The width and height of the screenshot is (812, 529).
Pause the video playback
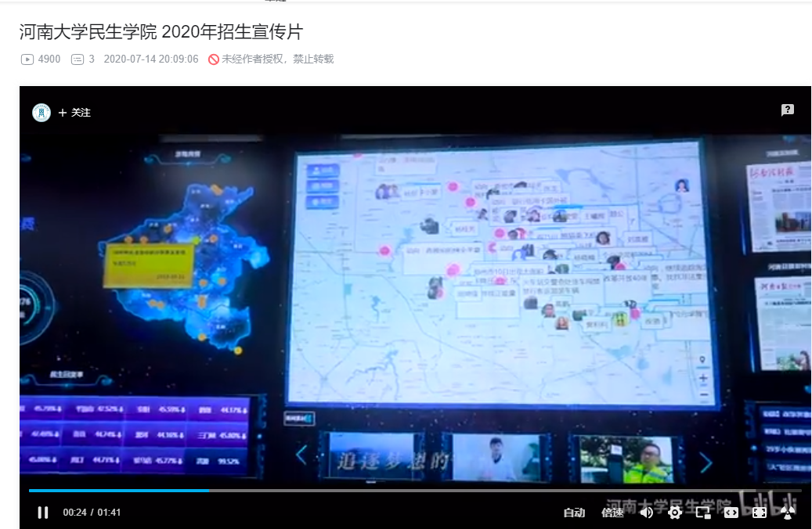click(x=43, y=513)
